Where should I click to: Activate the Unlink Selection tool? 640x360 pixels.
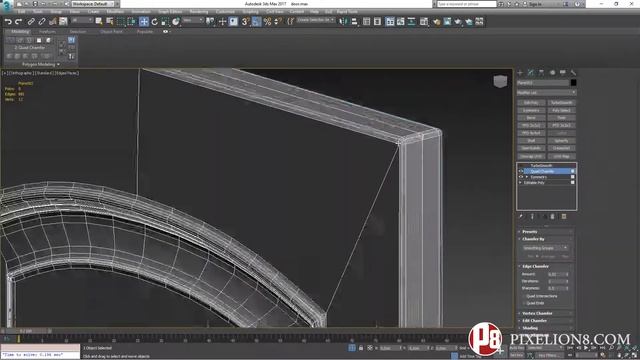click(x=42, y=21)
